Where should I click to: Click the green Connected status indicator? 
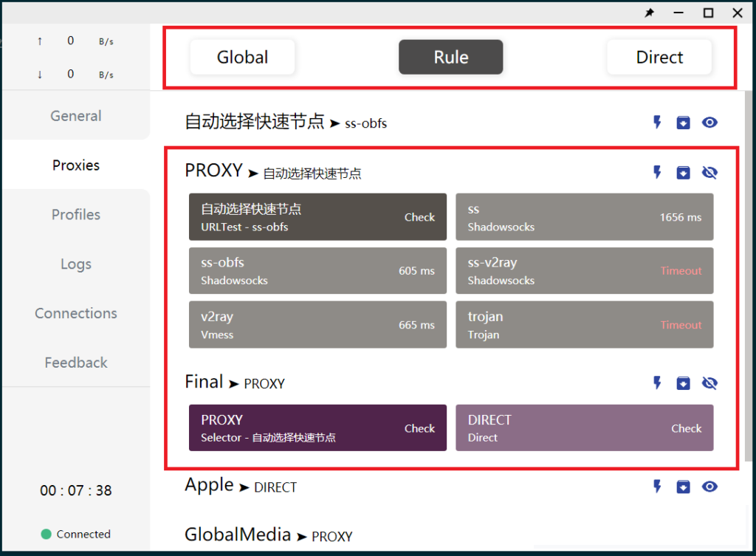(x=46, y=534)
